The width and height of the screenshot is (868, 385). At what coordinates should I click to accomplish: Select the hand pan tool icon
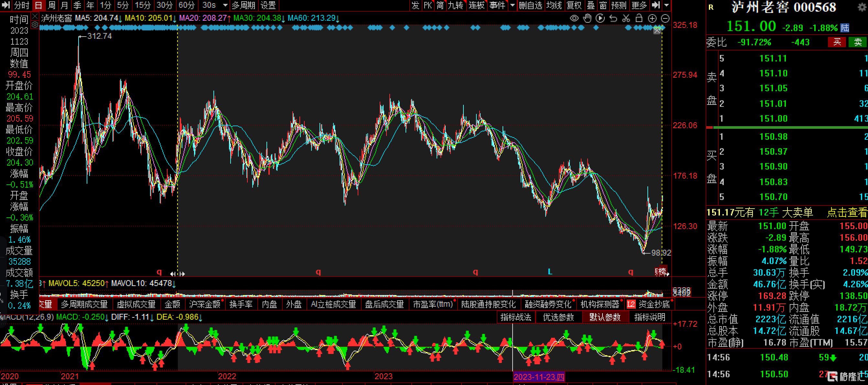(587, 18)
